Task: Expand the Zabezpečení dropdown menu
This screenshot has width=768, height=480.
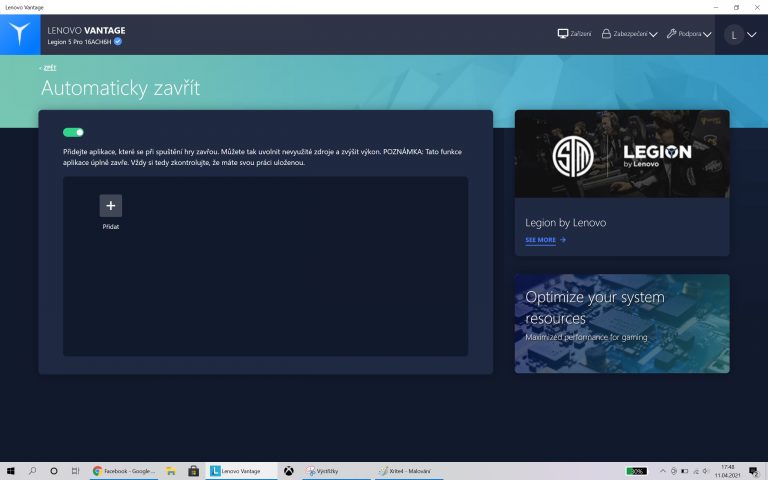Action: [629, 34]
